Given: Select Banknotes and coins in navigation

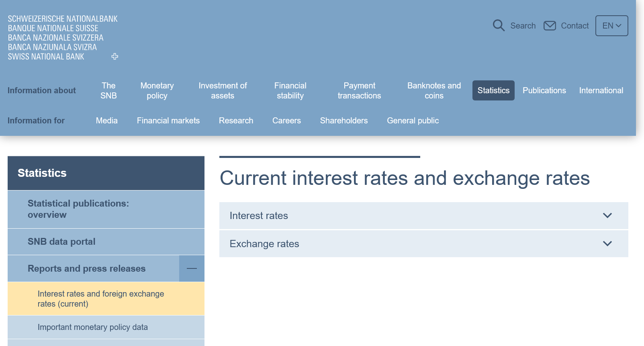Looking at the screenshot, I should click(434, 90).
